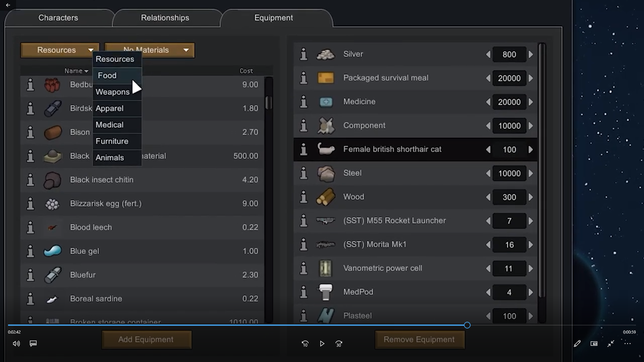Skip forward 30 seconds
The image size is (644, 362).
click(339, 344)
